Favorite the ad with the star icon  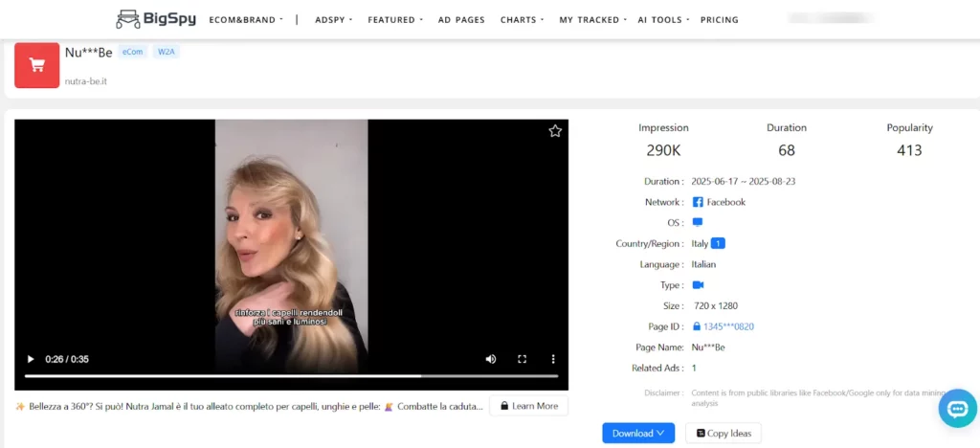[x=555, y=131]
